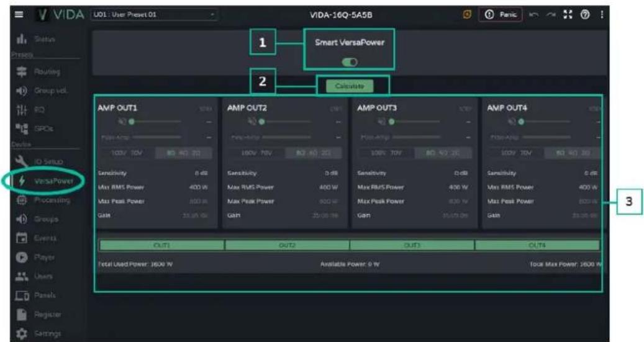Go to Register in the sidebar
Viewport: 644px width, 342px height.
pyautogui.click(x=39, y=315)
